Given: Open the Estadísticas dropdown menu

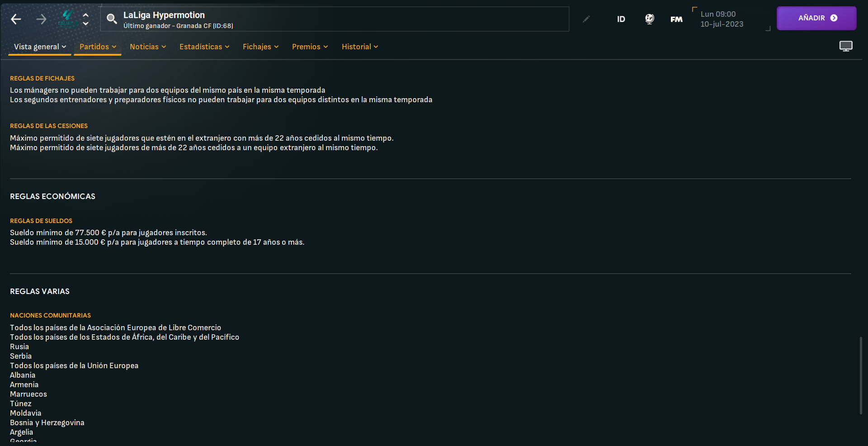Looking at the screenshot, I should [x=204, y=47].
